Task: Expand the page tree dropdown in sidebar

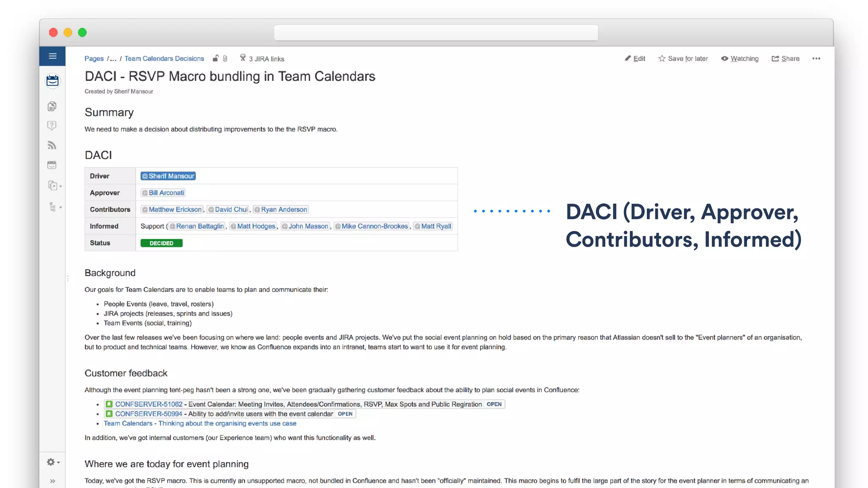Action: pos(55,207)
